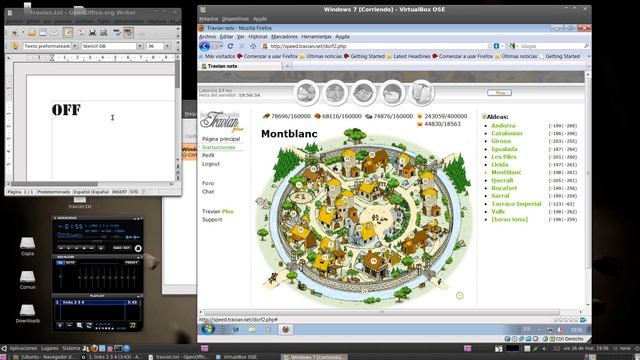Click the remove icon in Audacious playlist
Screen dimensions: 640x360
(x=69, y=325)
